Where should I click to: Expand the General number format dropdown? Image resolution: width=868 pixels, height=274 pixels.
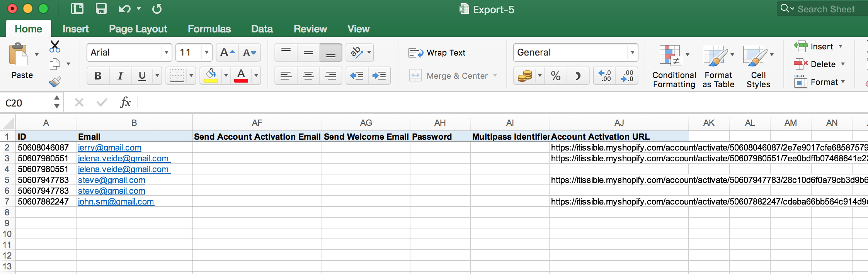point(632,52)
